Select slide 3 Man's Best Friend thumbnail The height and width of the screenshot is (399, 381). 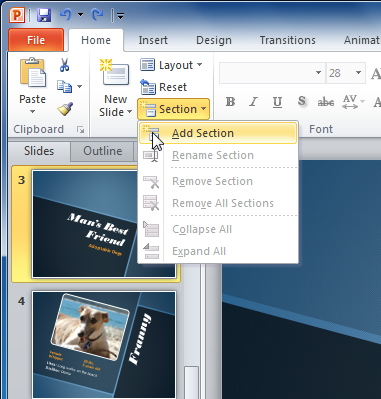coord(103,224)
